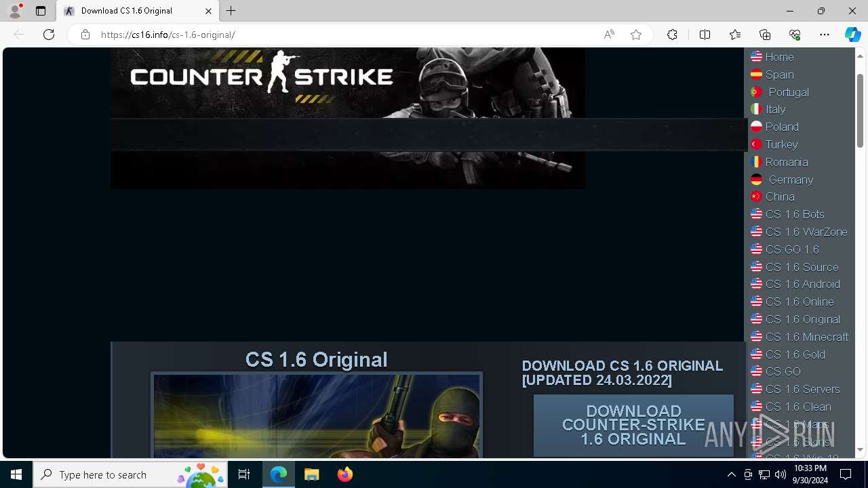Select the Download CS 1.6 Original tab
Viewport: 868px width, 488px height.
(138, 11)
